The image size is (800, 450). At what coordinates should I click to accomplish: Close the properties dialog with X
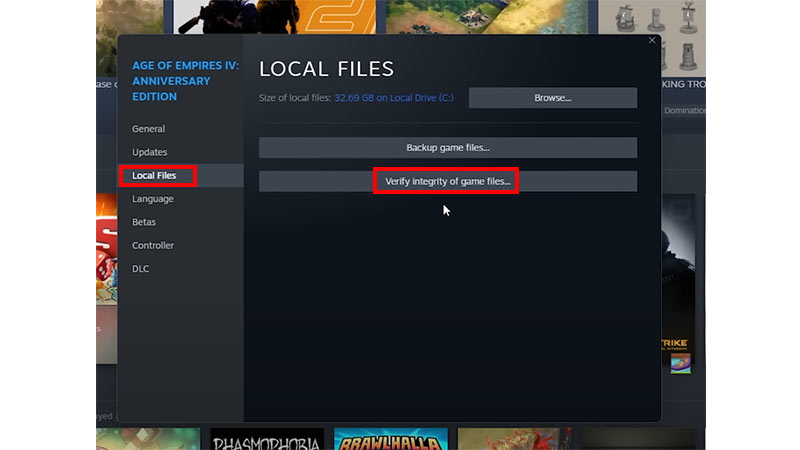point(652,40)
